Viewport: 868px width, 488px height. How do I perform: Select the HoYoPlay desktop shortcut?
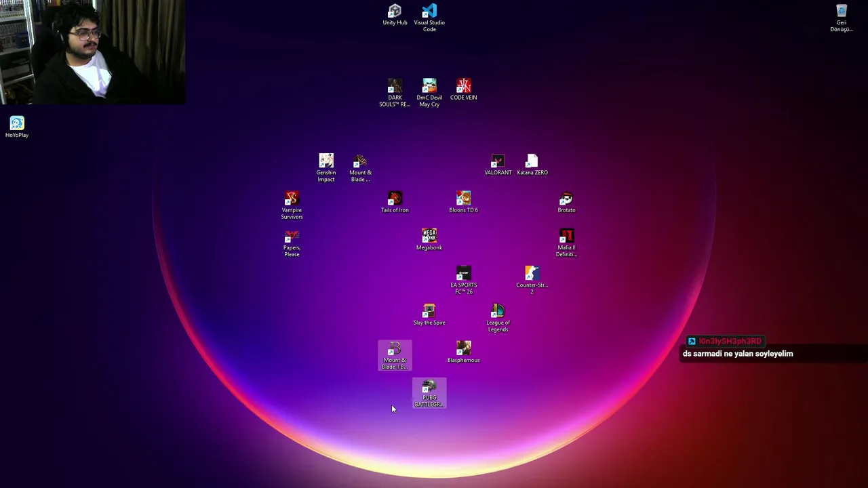(17, 127)
